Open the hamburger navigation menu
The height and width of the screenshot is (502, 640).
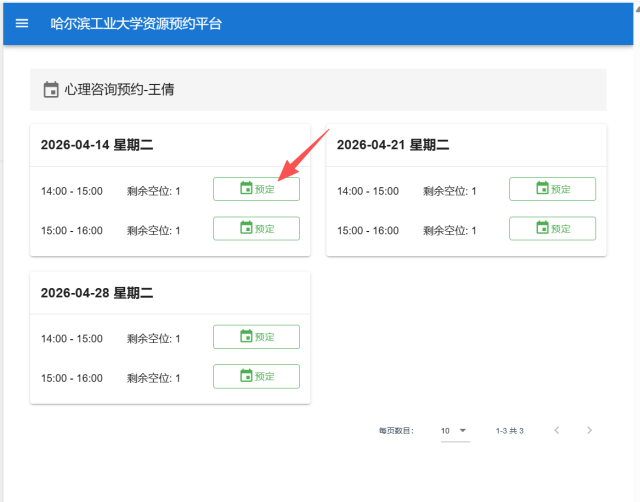pos(22,23)
